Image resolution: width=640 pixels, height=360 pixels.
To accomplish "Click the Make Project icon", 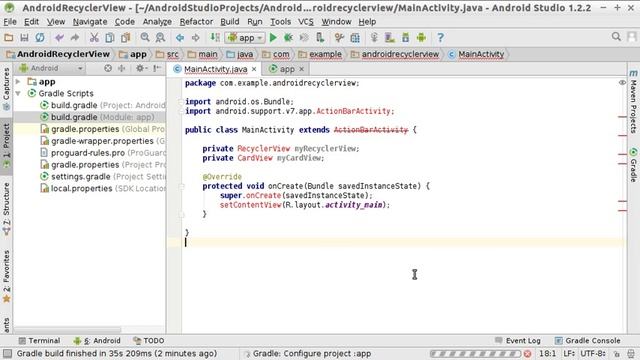I will pyautogui.click(x=215, y=38).
